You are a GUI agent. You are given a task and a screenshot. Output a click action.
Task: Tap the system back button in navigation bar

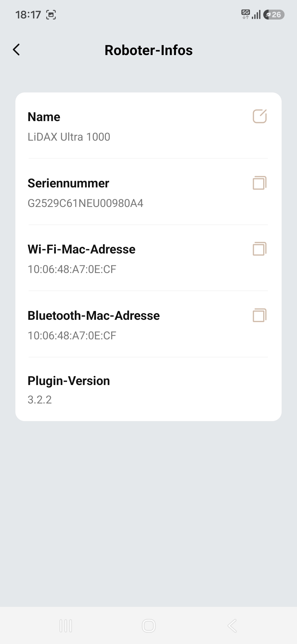pos(232,626)
